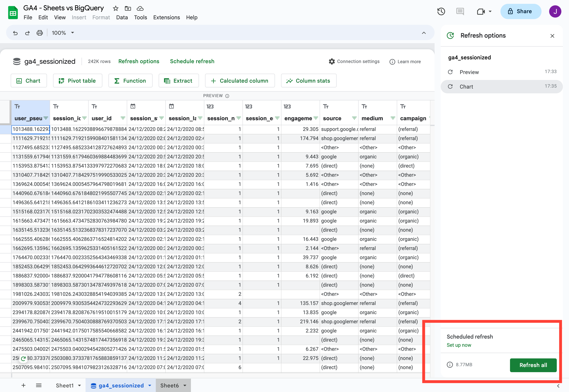Extract data using the Extract icon
Screen dimensions: 569x392
tap(179, 81)
